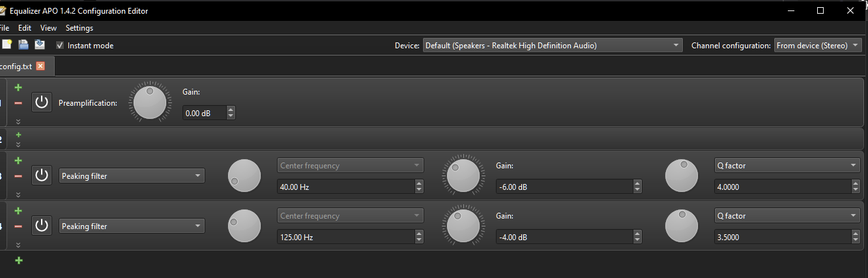Click the Q factor dial for 3.5000 value

coord(682,226)
